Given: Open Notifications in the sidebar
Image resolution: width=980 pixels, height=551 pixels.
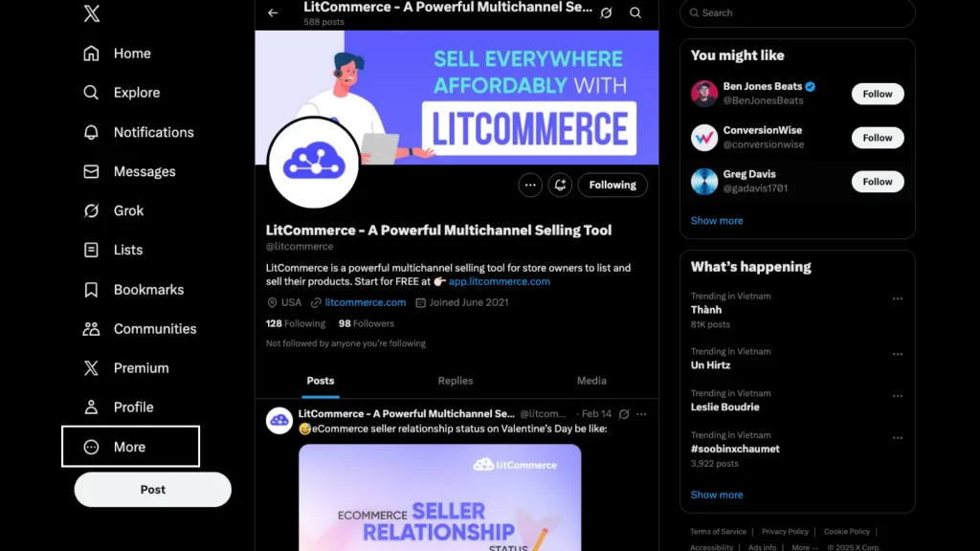Looking at the screenshot, I should point(139,132).
